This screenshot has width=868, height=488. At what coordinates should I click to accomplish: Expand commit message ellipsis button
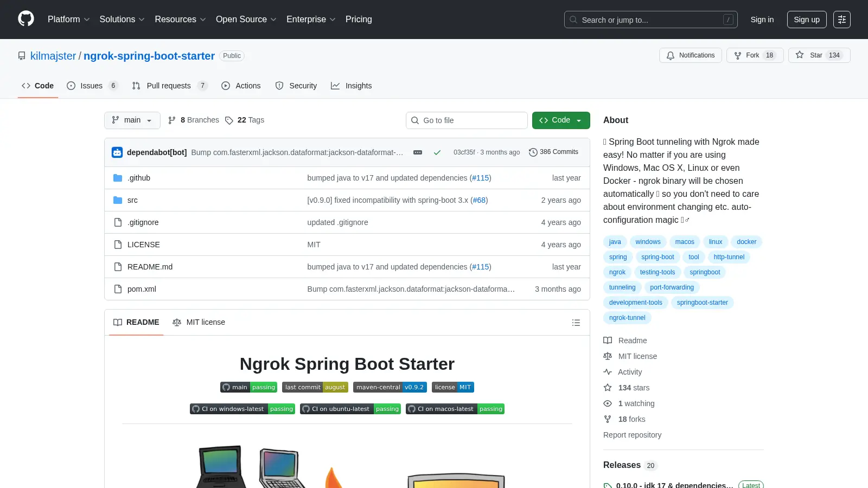pyautogui.click(x=418, y=152)
